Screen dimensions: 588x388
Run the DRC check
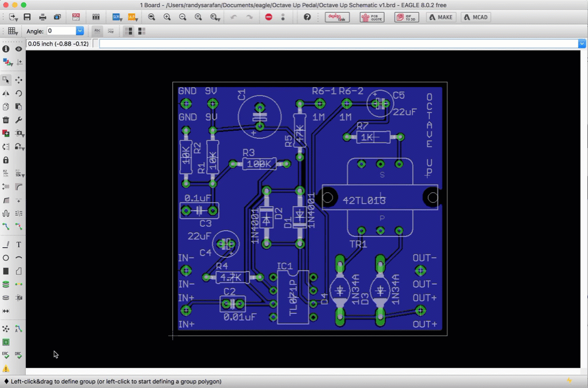(x=18, y=355)
